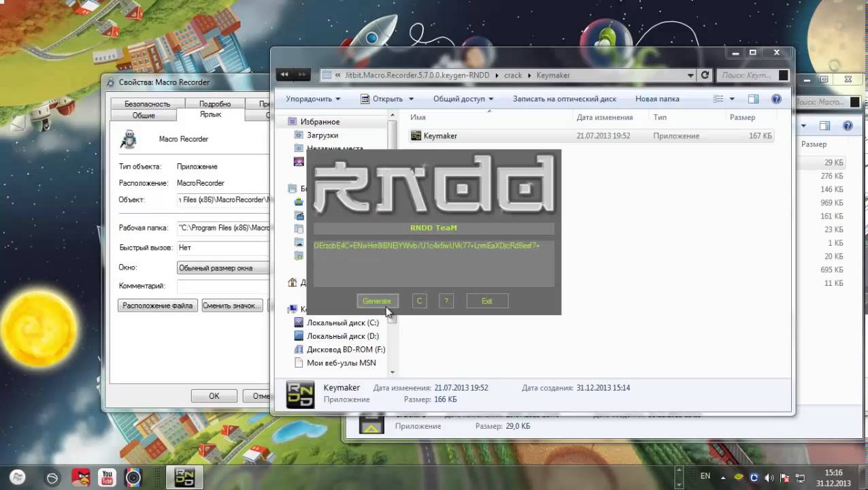Image resolution: width=868 pixels, height=490 pixels.
Task: Click the ? about button in the keymaker
Action: click(446, 301)
